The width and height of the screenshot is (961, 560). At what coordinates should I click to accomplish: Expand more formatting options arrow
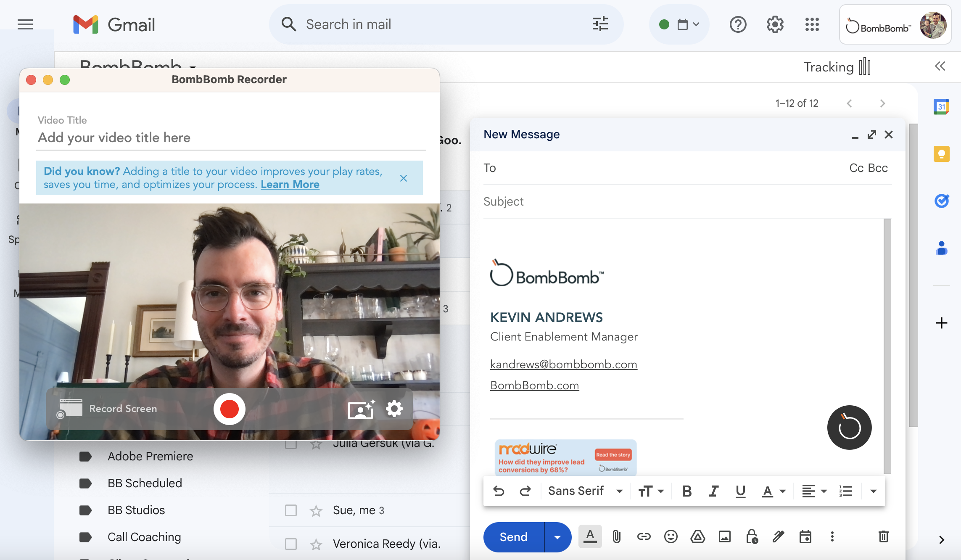pyautogui.click(x=873, y=491)
